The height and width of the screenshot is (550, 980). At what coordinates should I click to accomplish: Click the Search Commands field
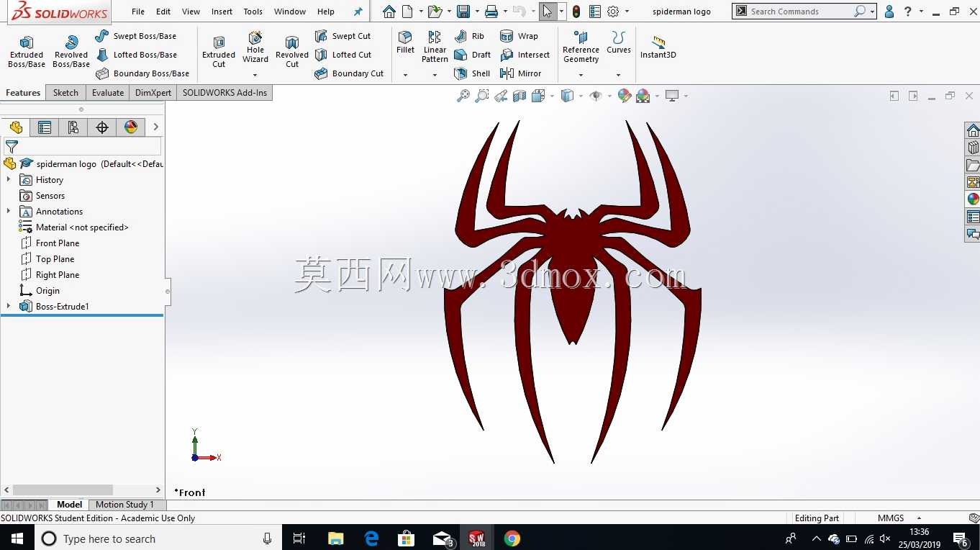(x=801, y=12)
